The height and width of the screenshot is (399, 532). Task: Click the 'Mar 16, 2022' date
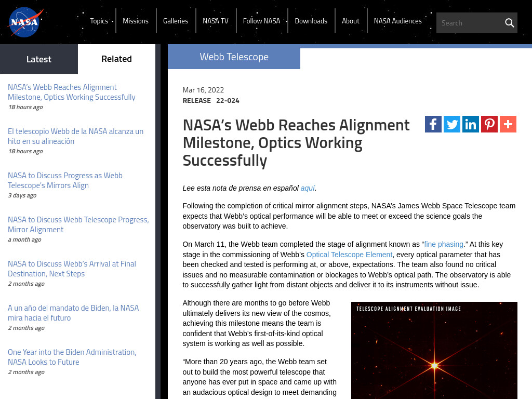pyautogui.click(x=203, y=90)
